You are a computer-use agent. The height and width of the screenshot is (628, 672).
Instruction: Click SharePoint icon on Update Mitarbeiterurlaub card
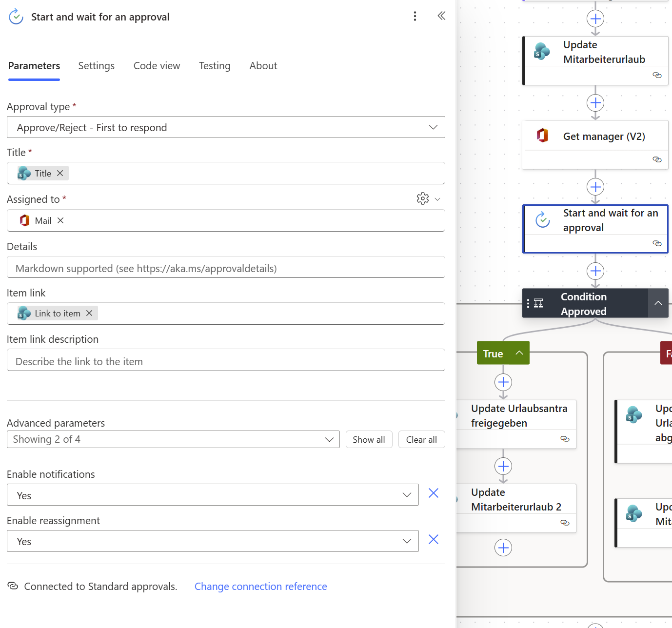point(541,51)
